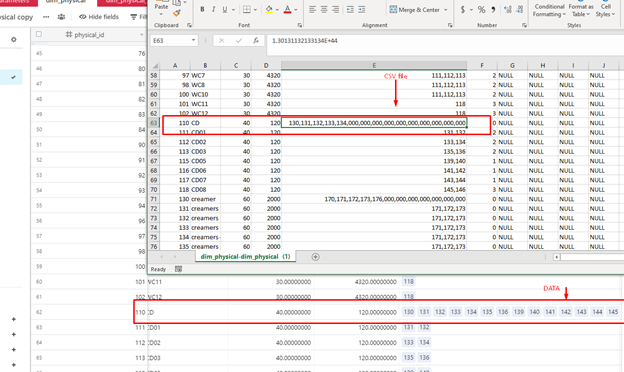
Task: Add new sheet with plus icon
Action: tap(315, 257)
